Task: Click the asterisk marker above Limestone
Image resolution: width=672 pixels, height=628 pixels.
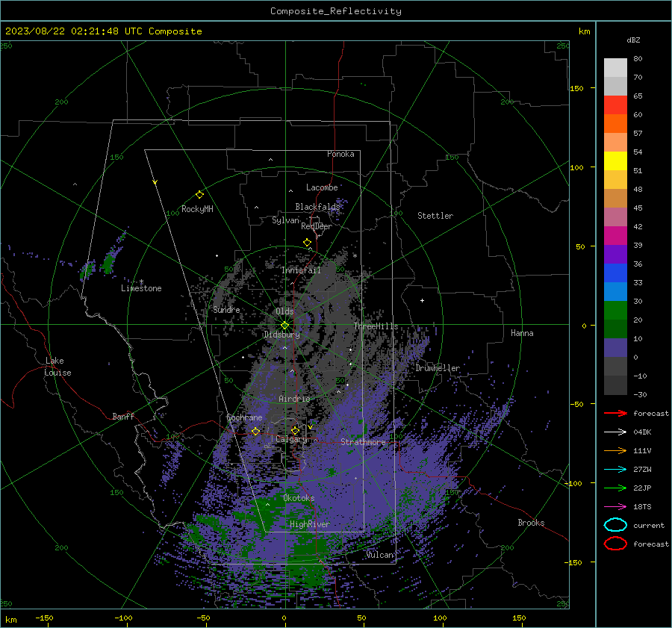Action: click(141, 282)
